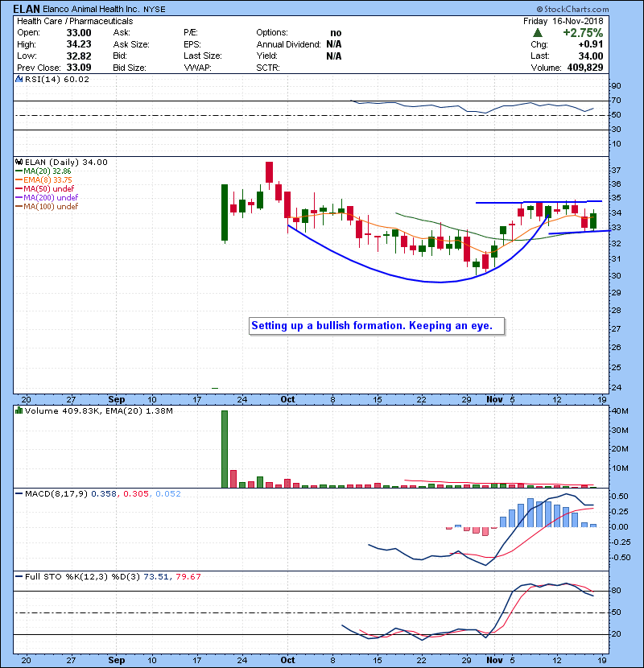Click the tallest green volume bar
The image size is (644, 668).
click(225, 449)
